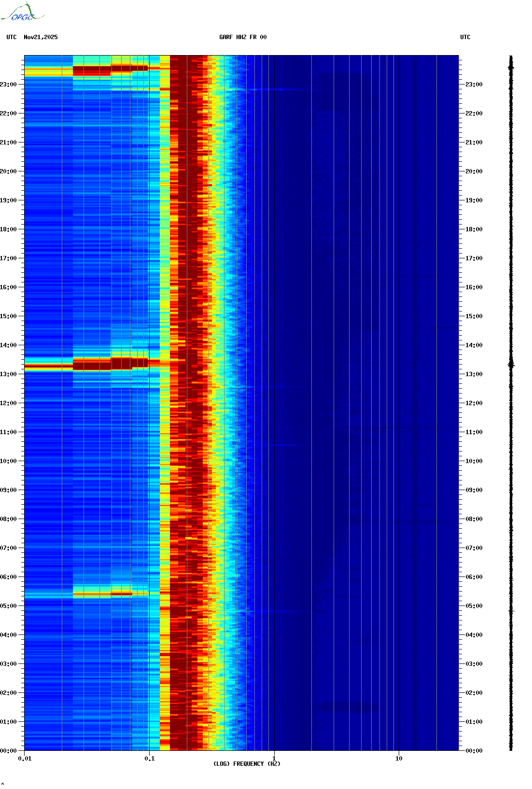
Task: Click the 00:00 label on right time axis
Action: pyautogui.click(x=474, y=751)
